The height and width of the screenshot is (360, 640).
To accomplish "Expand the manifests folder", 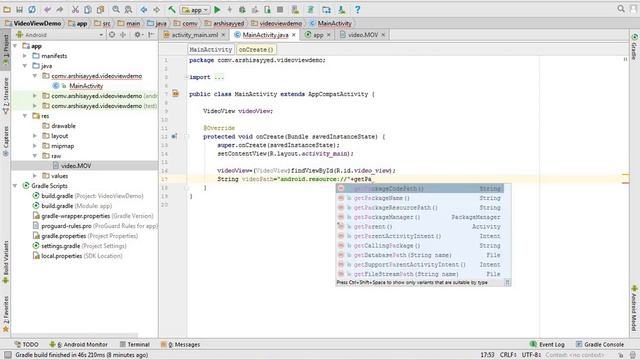I will click(25, 56).
